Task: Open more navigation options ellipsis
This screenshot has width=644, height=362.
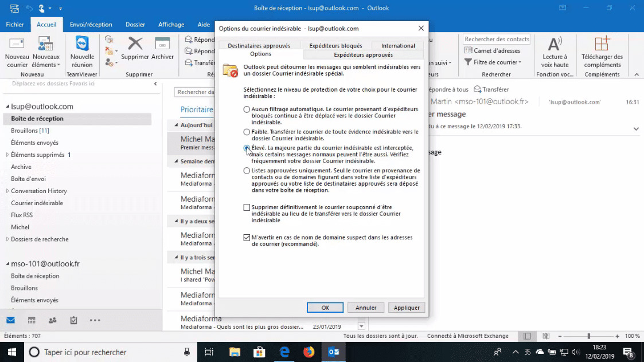Action: (95, 320)
